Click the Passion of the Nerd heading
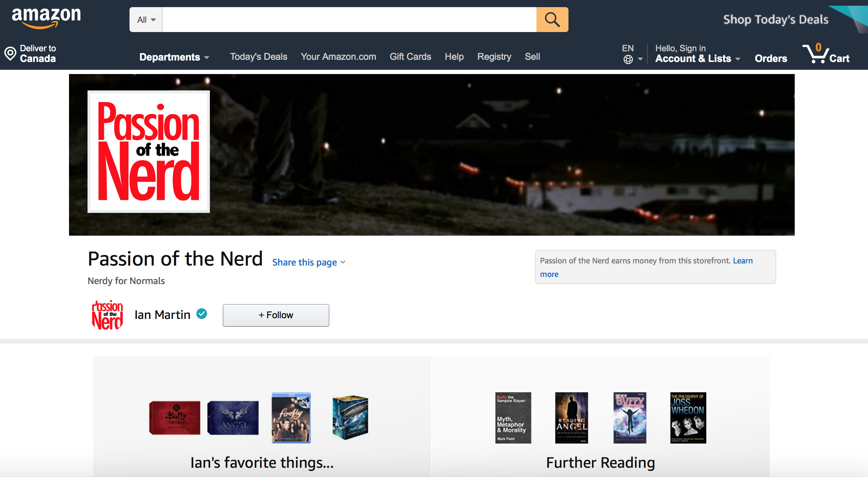The width and height of the screenshot is (868, 477). pyautogui.click(x=175, y=258)
